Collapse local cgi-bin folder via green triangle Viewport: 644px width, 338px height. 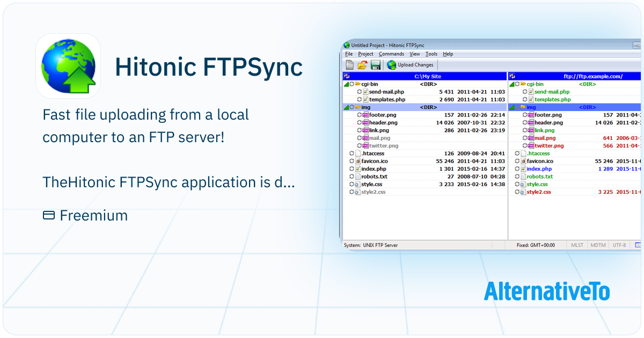click(x=346, y=84)
